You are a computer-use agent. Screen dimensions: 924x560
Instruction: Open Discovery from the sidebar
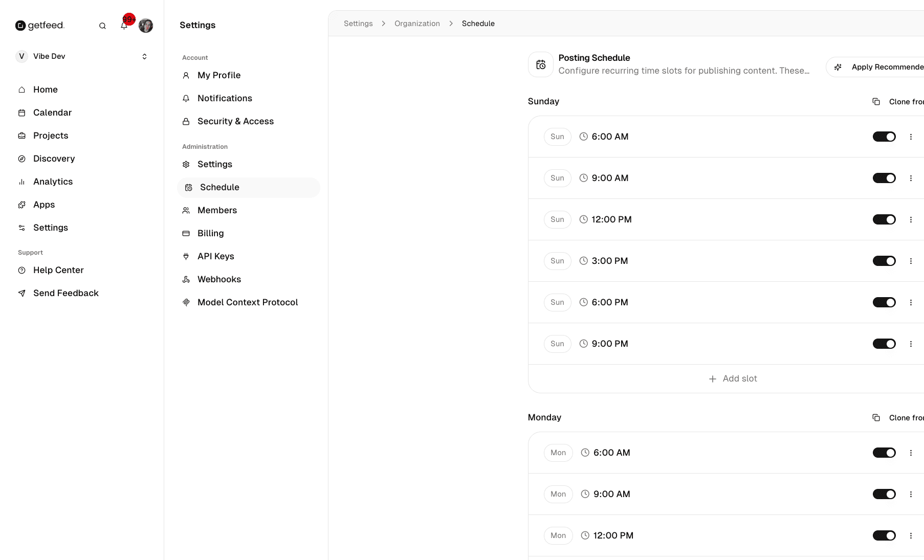(54, 159)
